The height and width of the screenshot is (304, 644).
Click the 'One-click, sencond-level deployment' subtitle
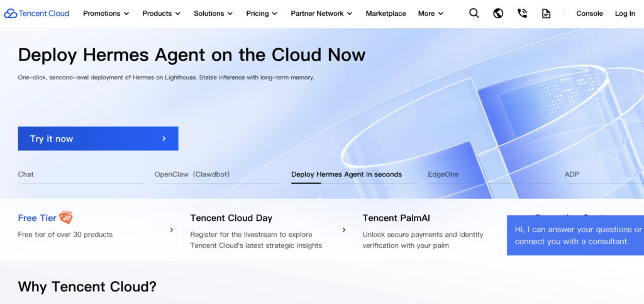[166, 77]
